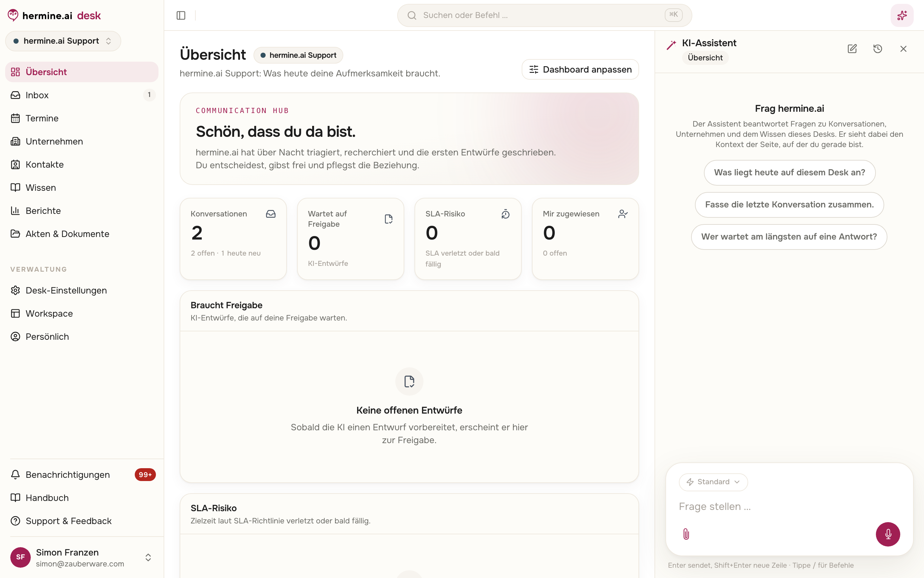Open Workspace in the sidebar
924x578 pixels.
[x=82, y=313]
